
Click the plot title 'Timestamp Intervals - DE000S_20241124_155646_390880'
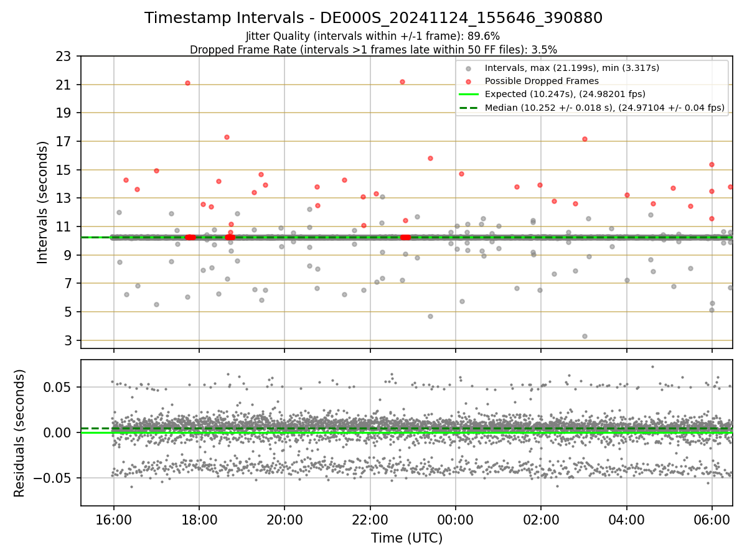click(374, 18)
